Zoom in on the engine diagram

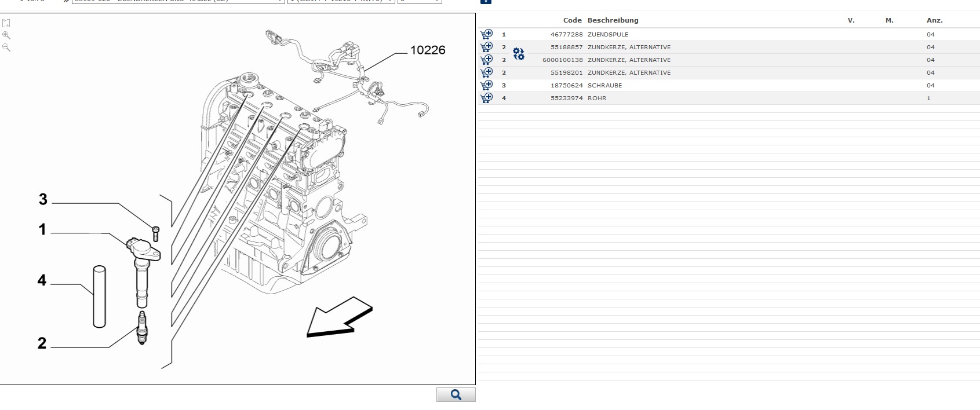pyautogui.click(x=6, y=35)
